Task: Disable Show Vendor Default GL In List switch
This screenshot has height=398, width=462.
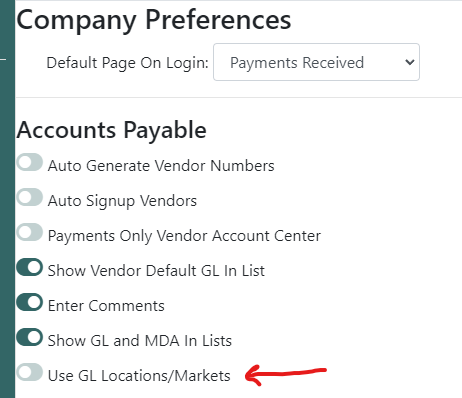Action: tap(30, 267)
